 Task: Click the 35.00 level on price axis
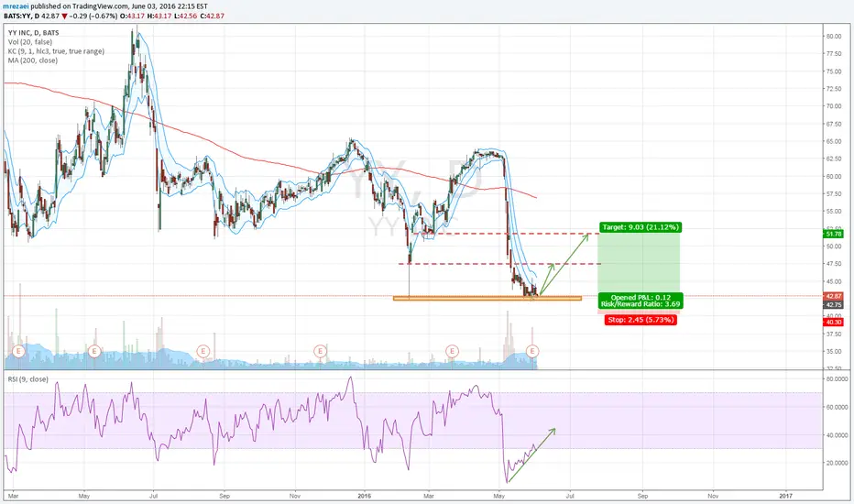(833, 352)
